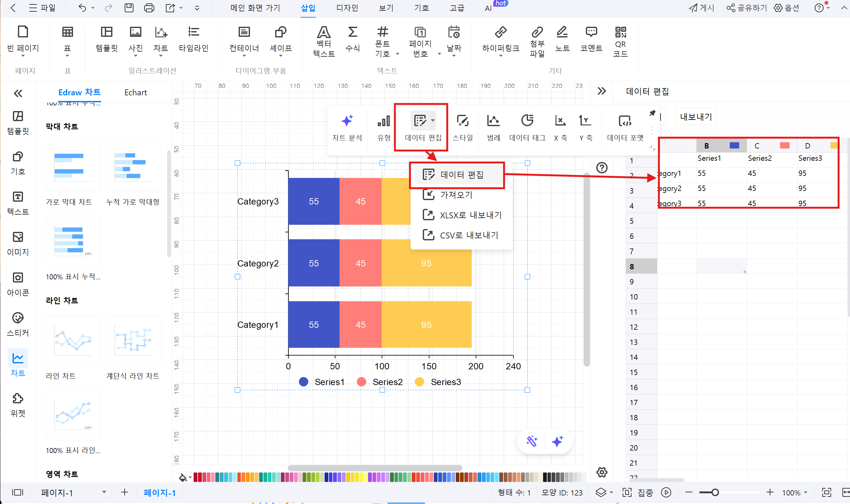Undo the last action
Viewport: 850px width, 504px height.
82,8
